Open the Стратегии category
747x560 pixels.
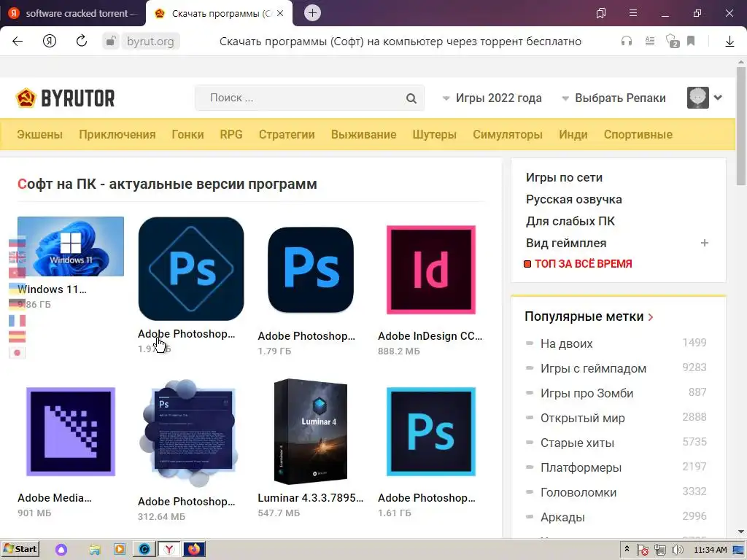[287, 134]
